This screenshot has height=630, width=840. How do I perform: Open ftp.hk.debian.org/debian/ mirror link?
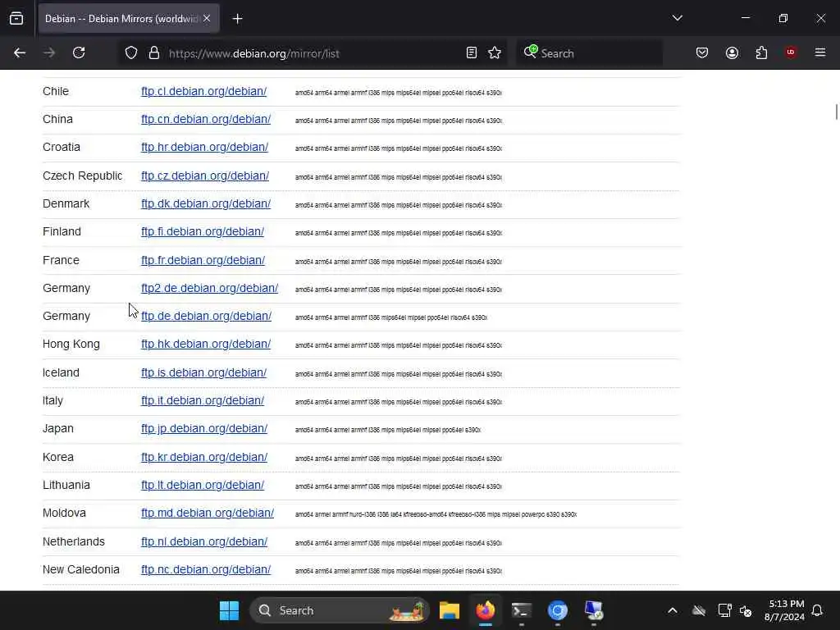206,344
